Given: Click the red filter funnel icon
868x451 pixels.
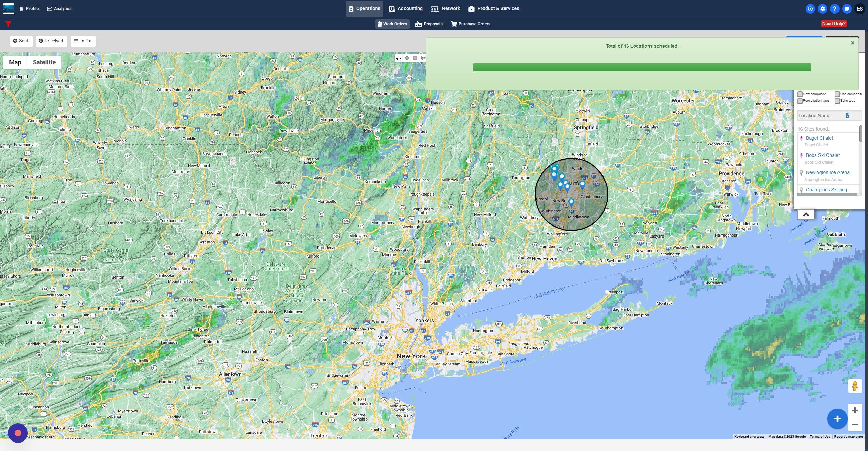Looking at the screenshot, I should click(8, 24).
